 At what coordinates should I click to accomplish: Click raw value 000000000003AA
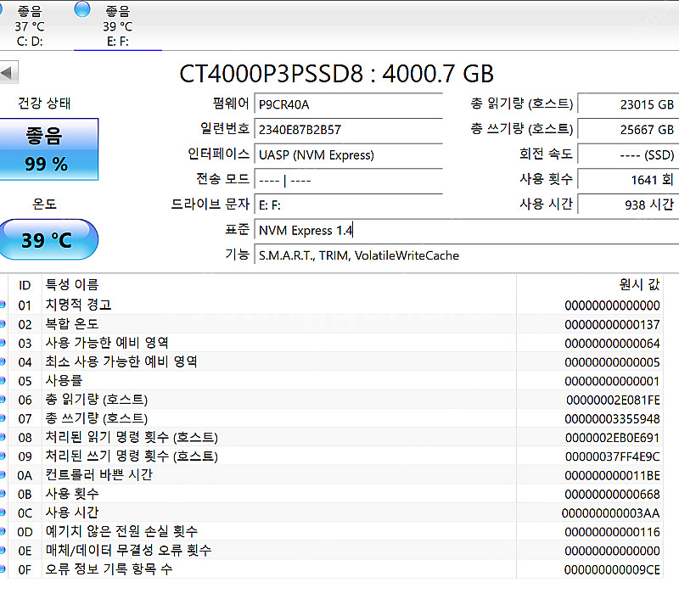click(x=610, y=513)
